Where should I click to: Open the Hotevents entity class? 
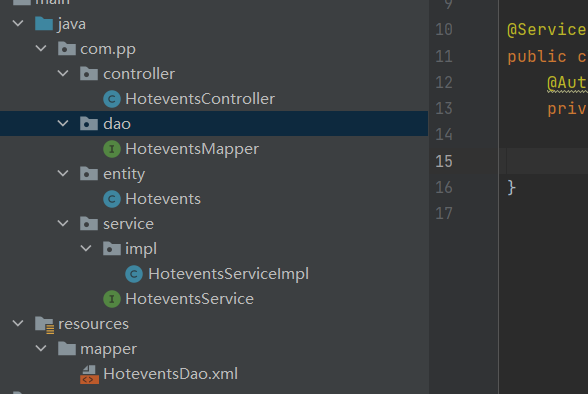pos(163,199)
